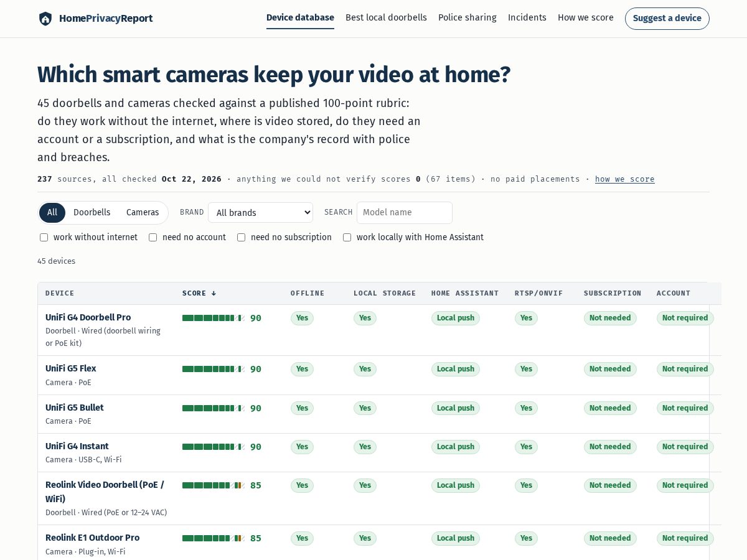This screenshot has width=747, height=560.
Task: Navigate to Incidents page
Action: 527,17
